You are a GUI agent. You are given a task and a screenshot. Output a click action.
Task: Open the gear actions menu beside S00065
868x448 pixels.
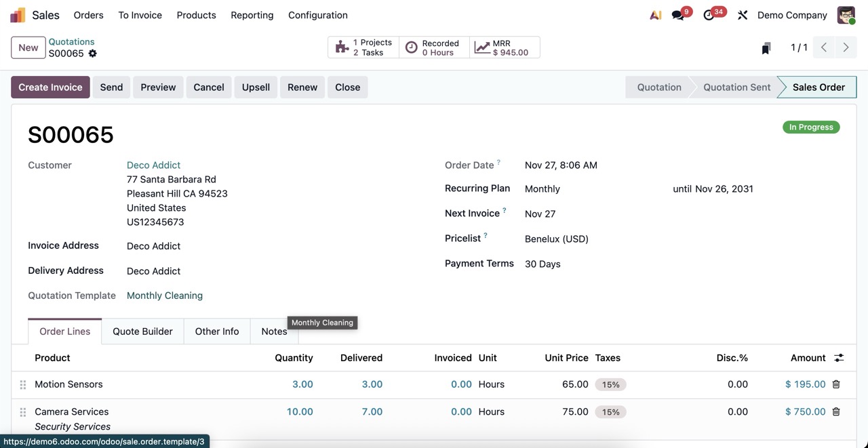tap(93, 54)
